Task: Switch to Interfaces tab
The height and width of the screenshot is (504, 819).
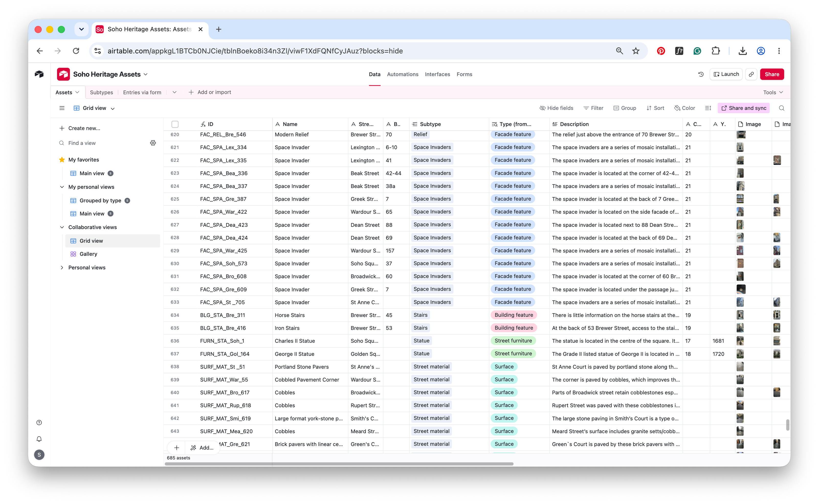Action: click(437, 74)
